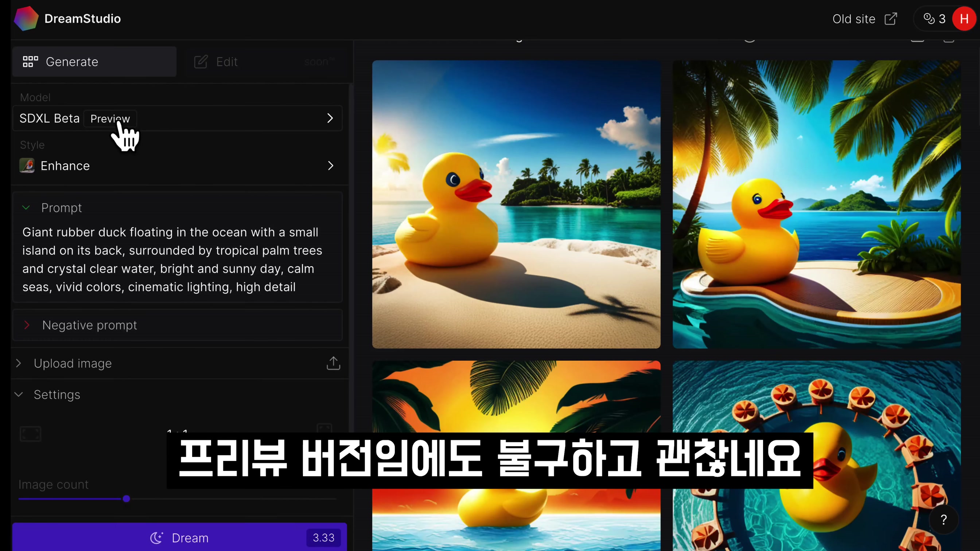Viewport: 980px width, 551px height.
Task: Click the Style label
Action: pyautogui.click(x=32, y=145)
